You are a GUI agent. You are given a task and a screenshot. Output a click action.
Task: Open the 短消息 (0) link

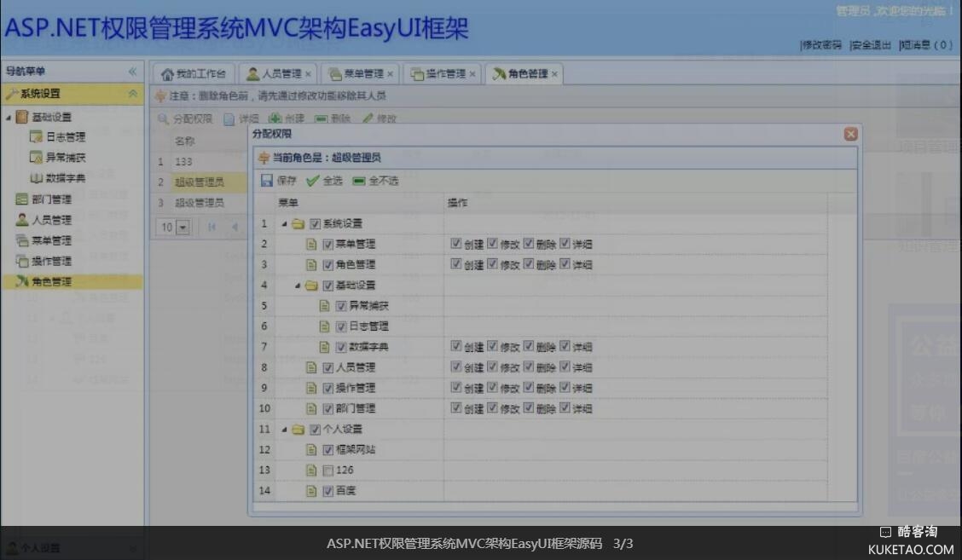pos(926,45)
